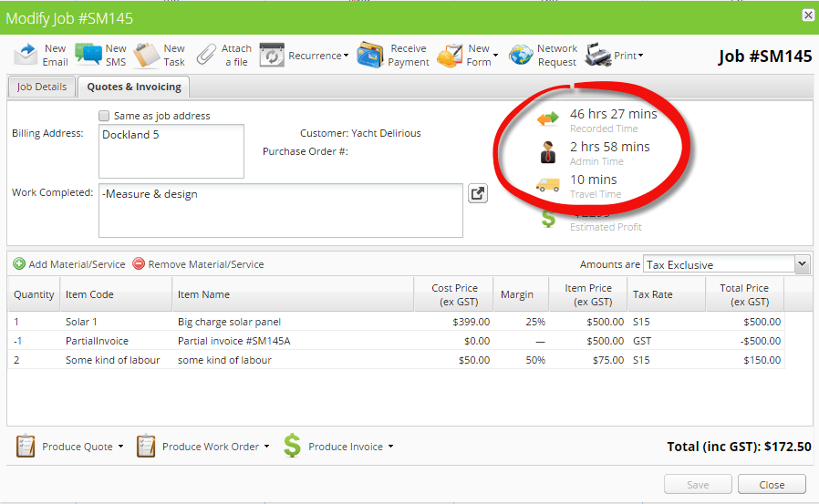The height and width of the screenshot is (504, 819).
Task: Click the New Email icon
Action: click(x=26, y=56)
